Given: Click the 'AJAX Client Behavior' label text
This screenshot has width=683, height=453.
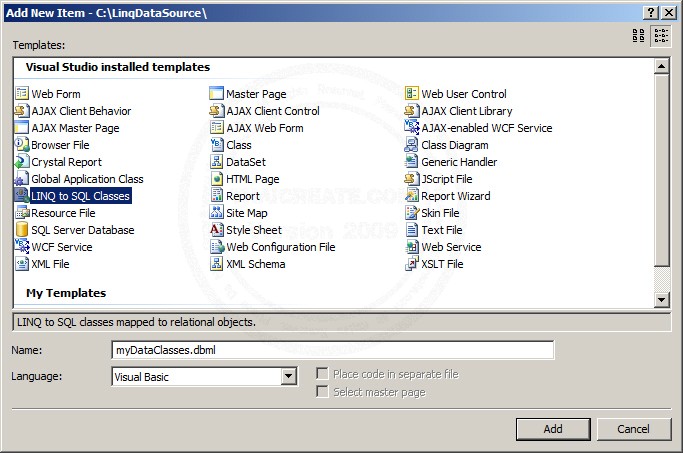Looking at the screenshot, I should tap(81, 111).
